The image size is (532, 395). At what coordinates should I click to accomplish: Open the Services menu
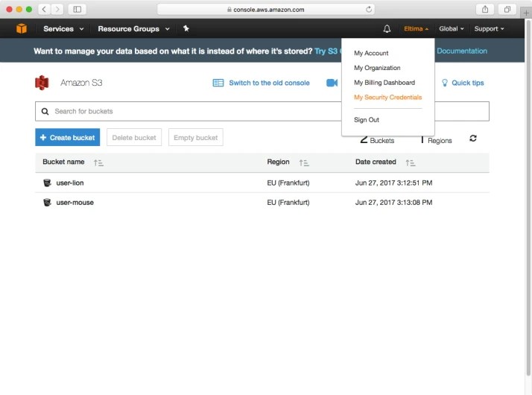pyautogui.click(x=63, y=29)
